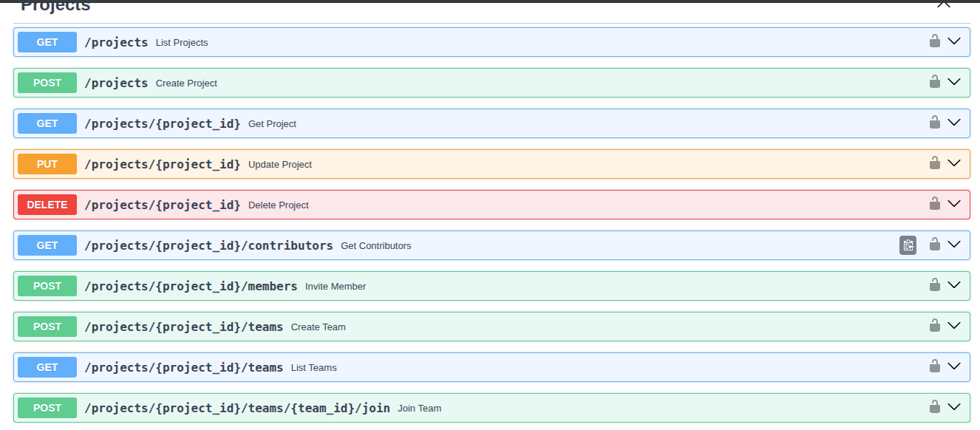Click the Projects section heading
980x430 pixels.
pyautogui.click(x=55, y=6)
